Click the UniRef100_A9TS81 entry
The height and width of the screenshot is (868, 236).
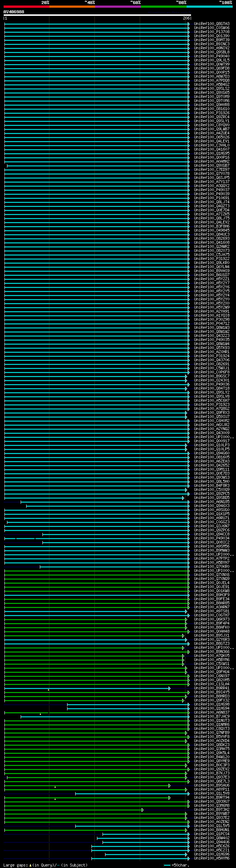click(x=212, y=611)
